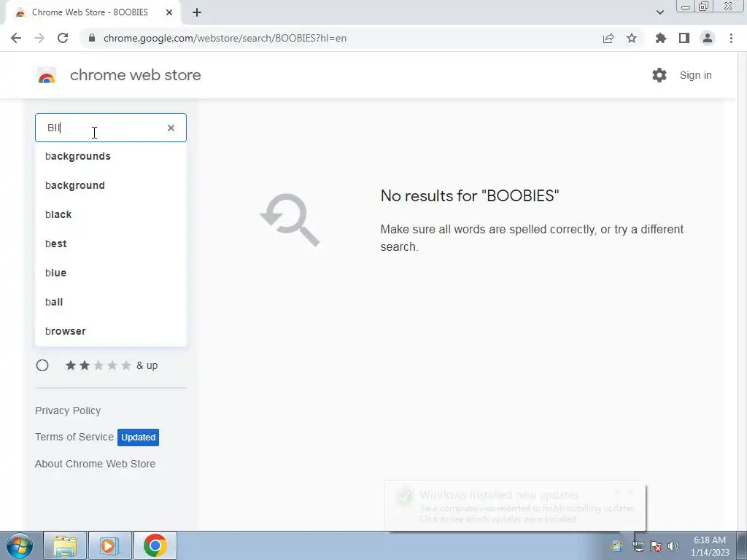Click the Chrome profile avatar icon
This screenshot has width=747, height=560.
pos(708,38)
